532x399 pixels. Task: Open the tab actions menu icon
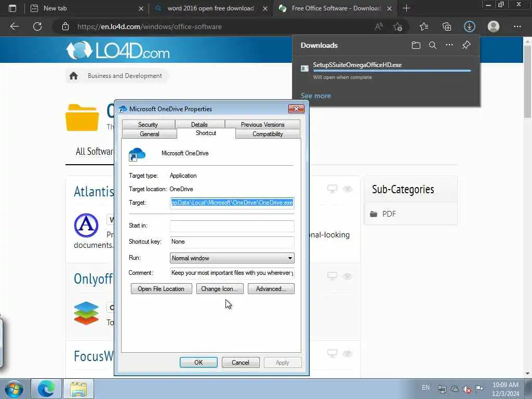pyautogui.click(x=12, y=8)
